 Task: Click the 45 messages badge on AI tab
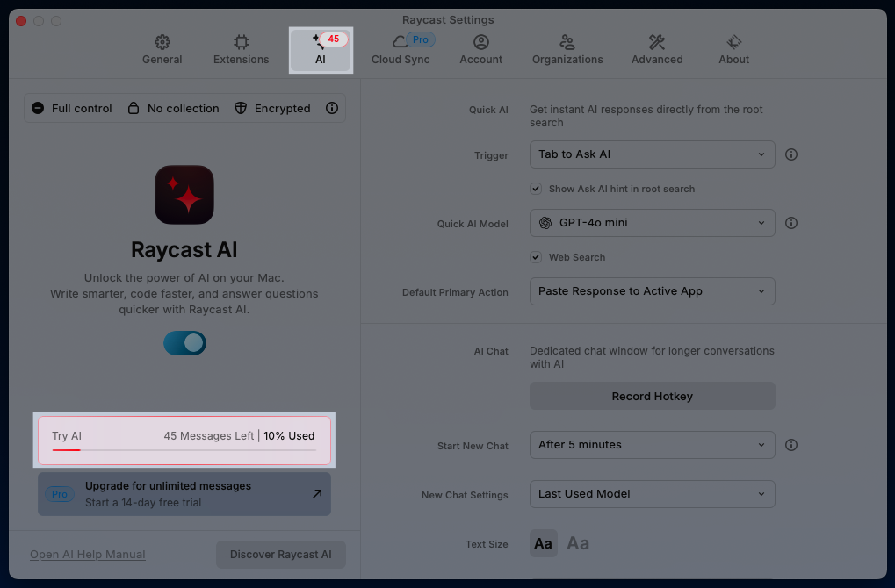coord(334,39)
